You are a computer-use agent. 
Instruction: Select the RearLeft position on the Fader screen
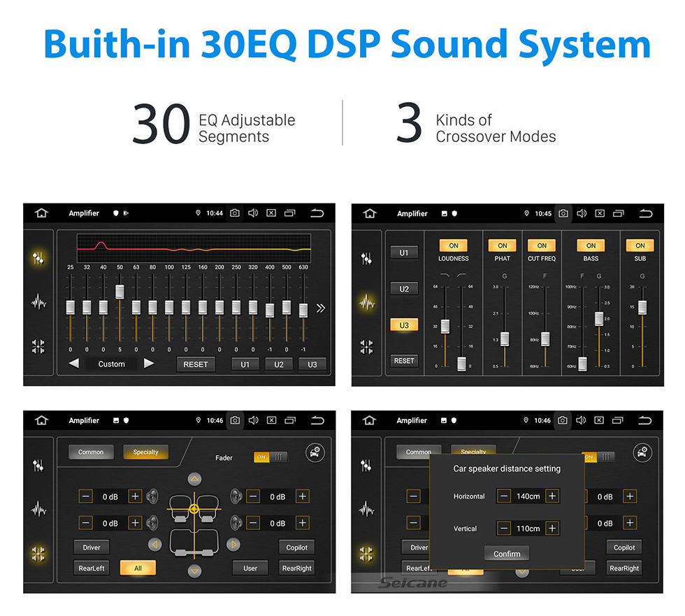(x=92, y=568)
